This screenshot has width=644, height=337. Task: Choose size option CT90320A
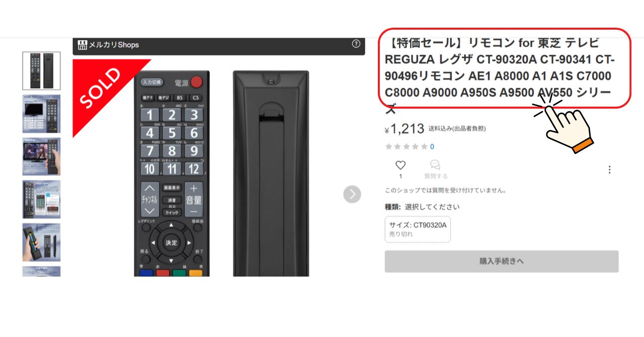[x=418, y=229]
